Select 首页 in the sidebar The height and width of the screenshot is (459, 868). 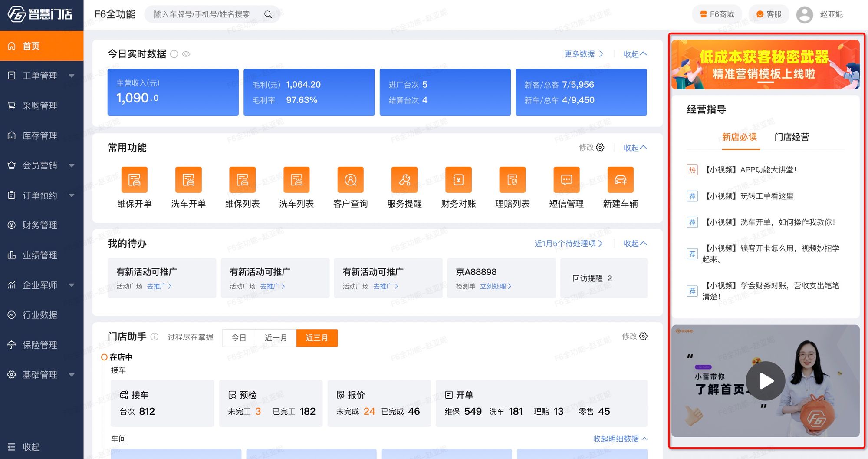point(42,46)
